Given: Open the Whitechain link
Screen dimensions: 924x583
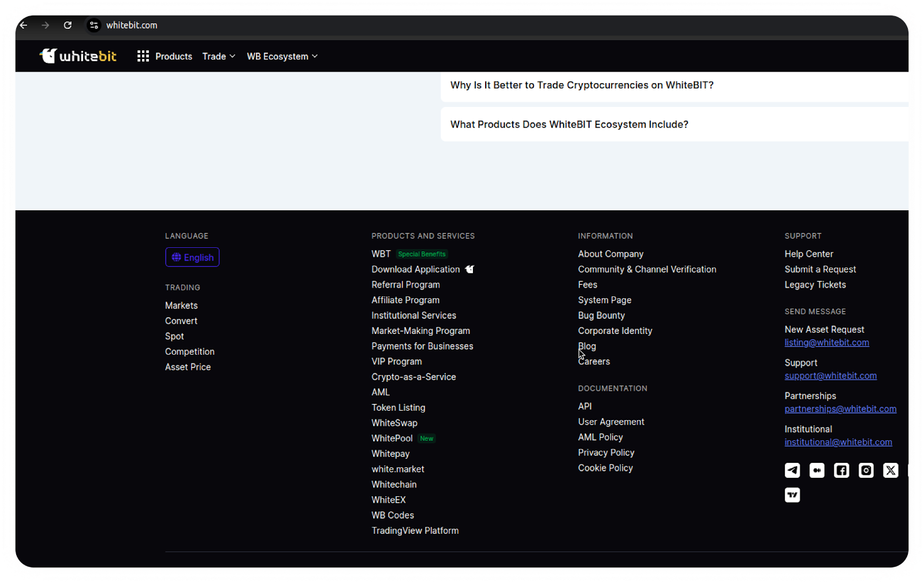Looking at the screenshot, I should [x=394, y=484].
